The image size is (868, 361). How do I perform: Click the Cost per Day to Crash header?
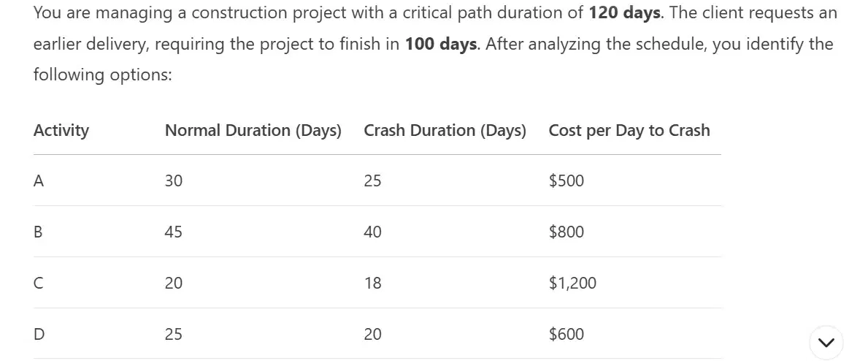point(629,130)
